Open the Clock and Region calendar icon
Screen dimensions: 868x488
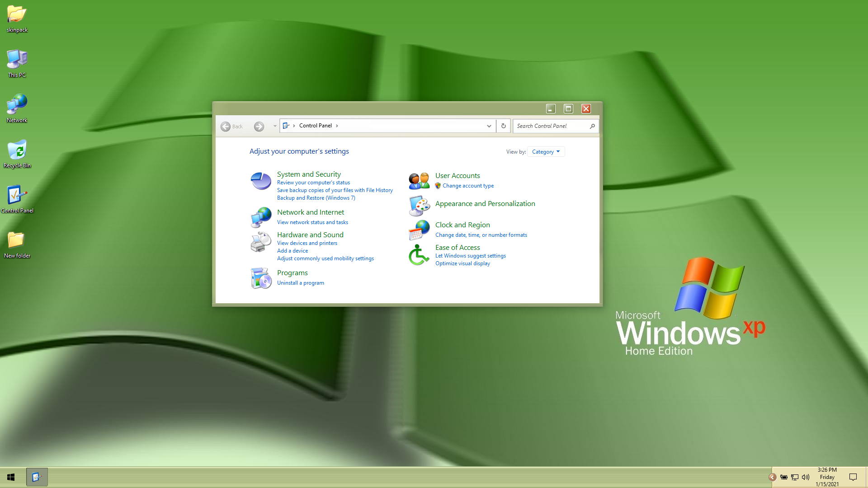click(419, 230)
